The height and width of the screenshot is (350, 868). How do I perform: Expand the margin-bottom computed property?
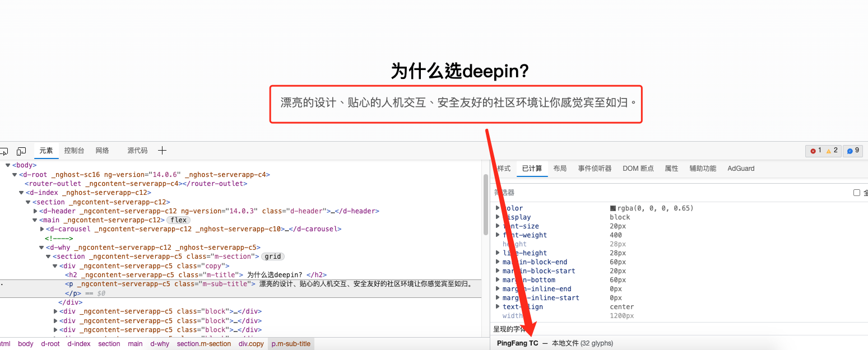tap(498, 280)
